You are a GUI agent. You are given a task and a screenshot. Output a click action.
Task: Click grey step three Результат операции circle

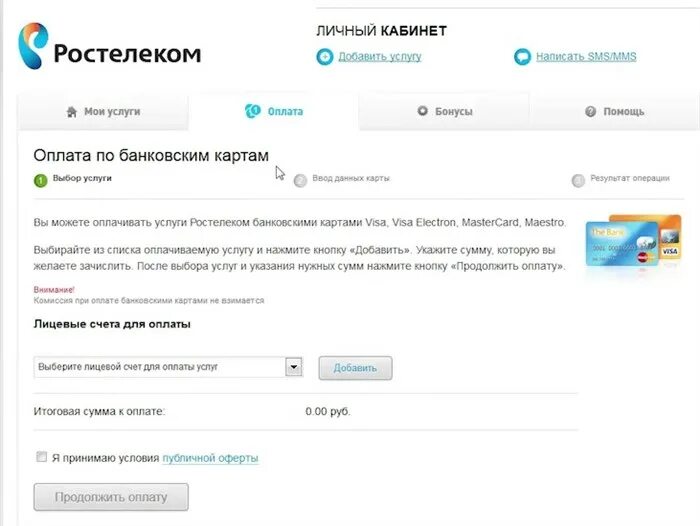pos(578,180)
